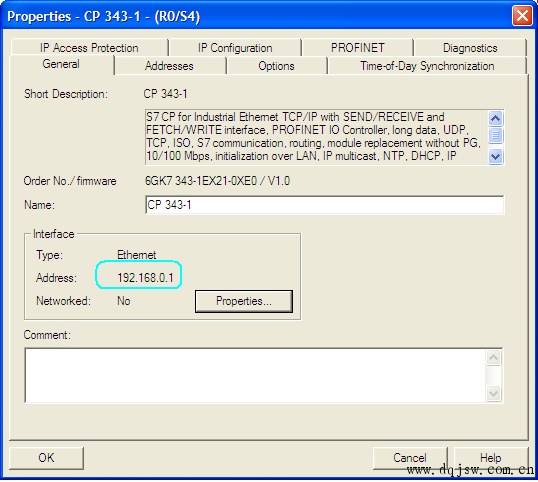Cancel the properties dialog
538x482 pixels.
410,458
